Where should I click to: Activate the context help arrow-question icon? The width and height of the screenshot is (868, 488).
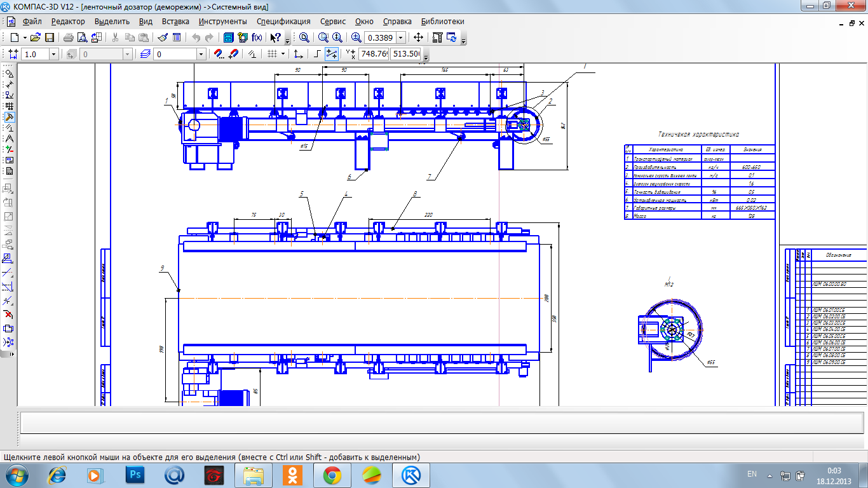point(275,37)
